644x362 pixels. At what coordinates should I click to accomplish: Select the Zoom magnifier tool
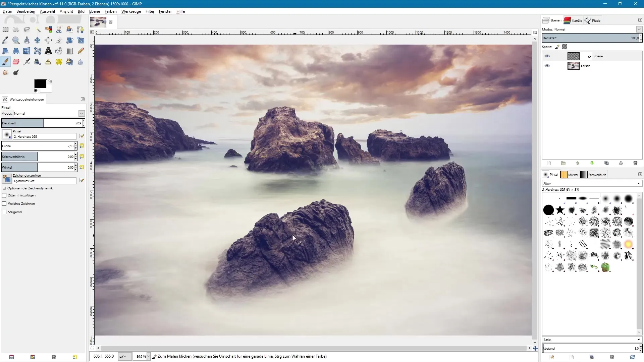click(16, 40)
